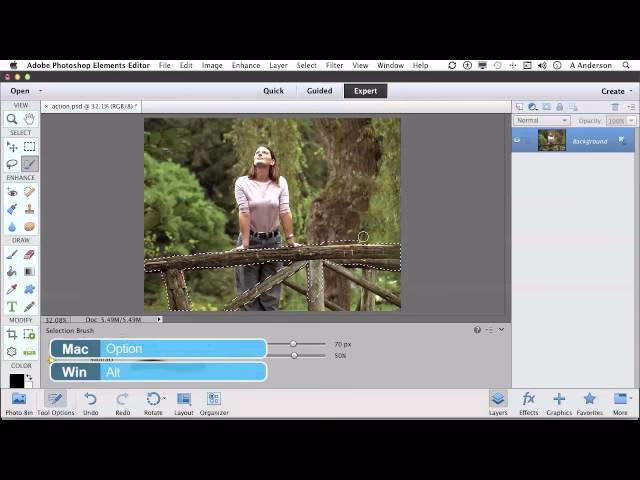Select the Smart Brush tool
Screen dimensions: 640x480
12,209
